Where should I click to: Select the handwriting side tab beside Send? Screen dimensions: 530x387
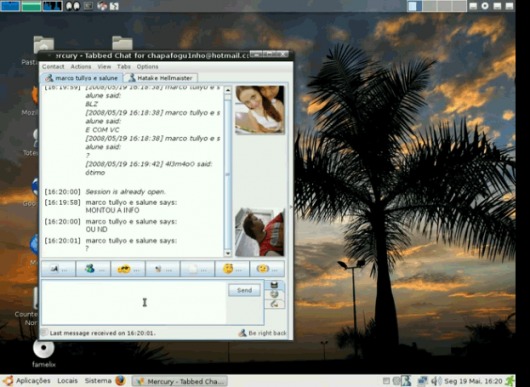coord(274,304)
